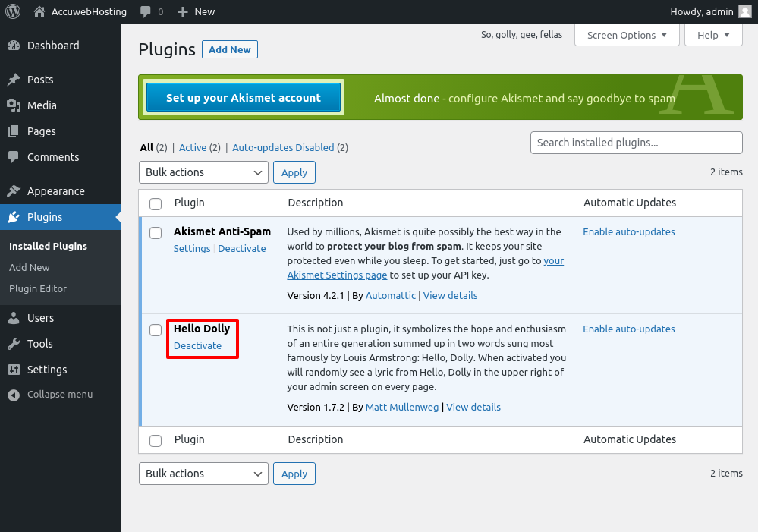The width and height of the screenshot is (758, 532).
Task: Click the Plugins plug icon
Action: pyautogui.click(x=14, y=216)
